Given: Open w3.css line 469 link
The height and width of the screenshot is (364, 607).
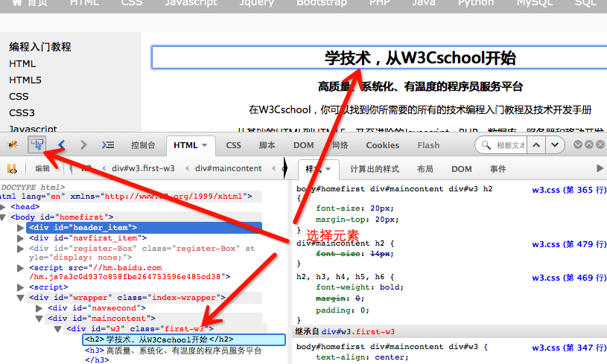Looking at the screenshot, I should click(x=569, y=278).
